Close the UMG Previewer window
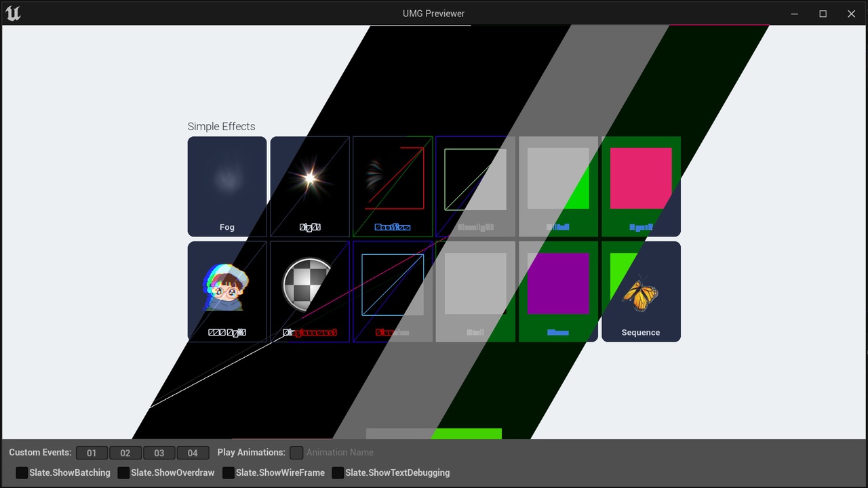The width and height of the screenshot is (868, 488). point(852,14)
